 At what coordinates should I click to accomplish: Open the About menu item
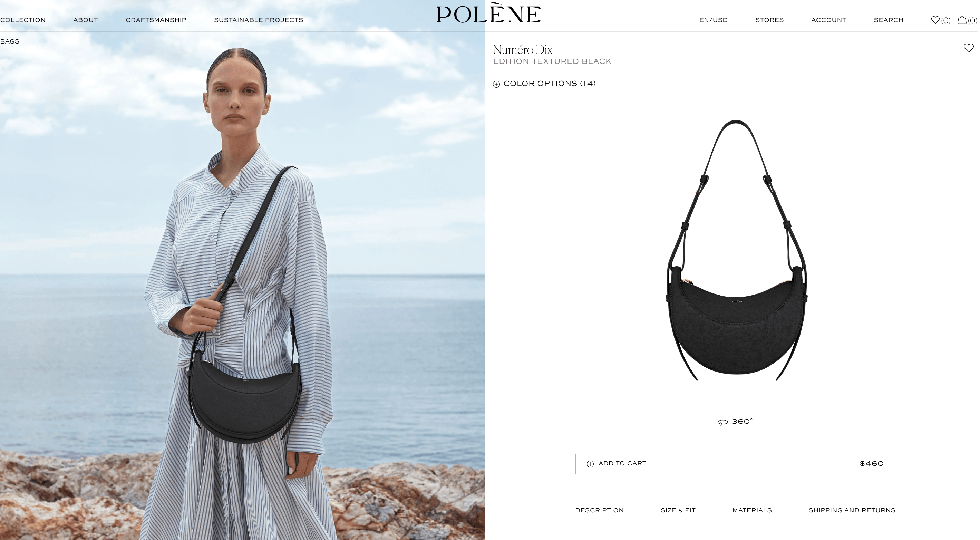(85, 20)
